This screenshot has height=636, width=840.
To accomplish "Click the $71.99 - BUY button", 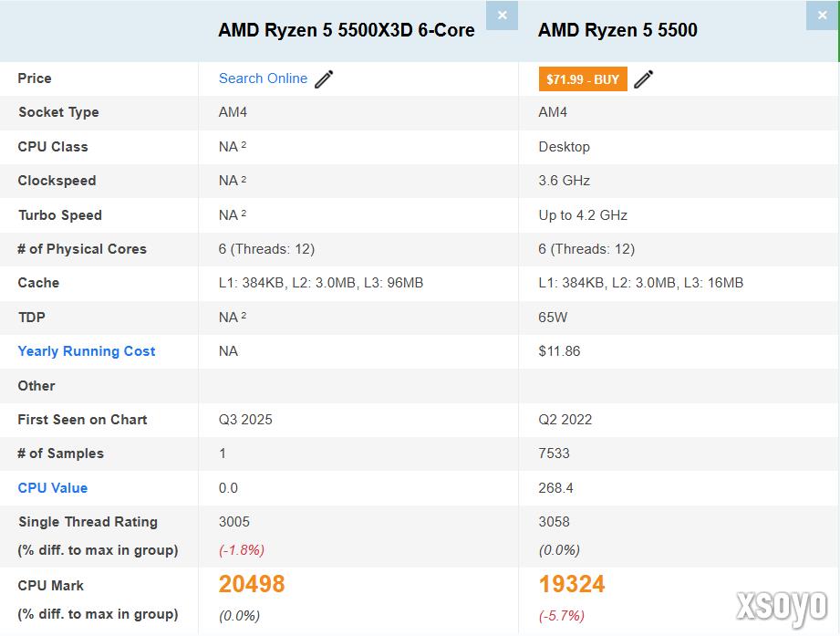I will 583,79.
